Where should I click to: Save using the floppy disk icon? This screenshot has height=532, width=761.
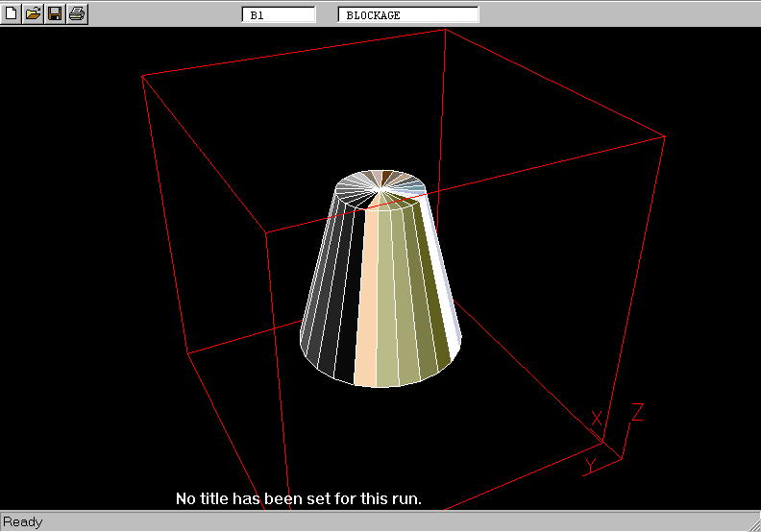[x=55, y=13]
